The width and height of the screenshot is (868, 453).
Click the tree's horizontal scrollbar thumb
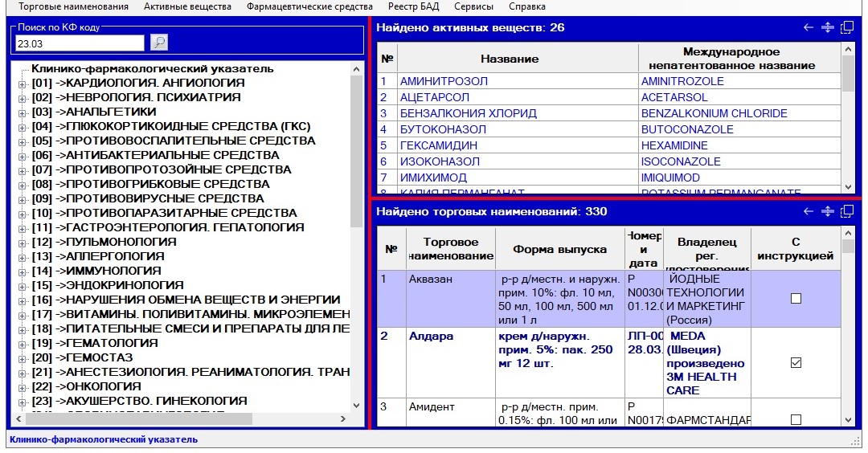tap(139, 418)
